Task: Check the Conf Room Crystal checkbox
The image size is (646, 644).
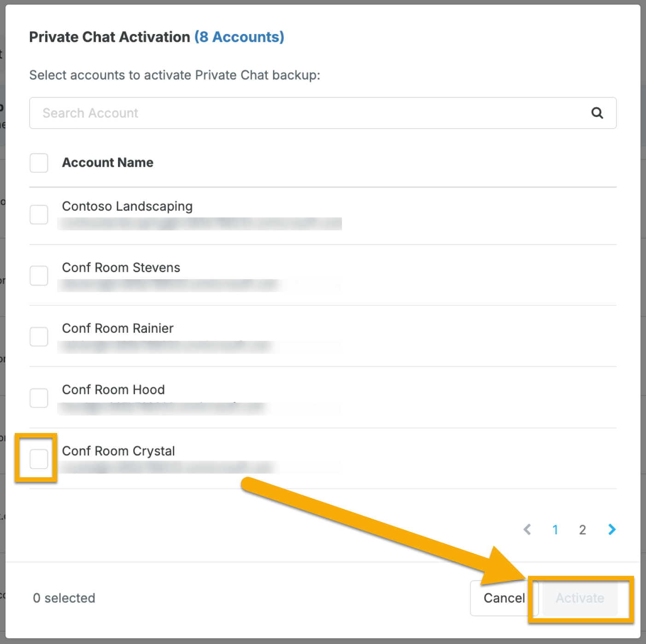Action: [39, 459]
